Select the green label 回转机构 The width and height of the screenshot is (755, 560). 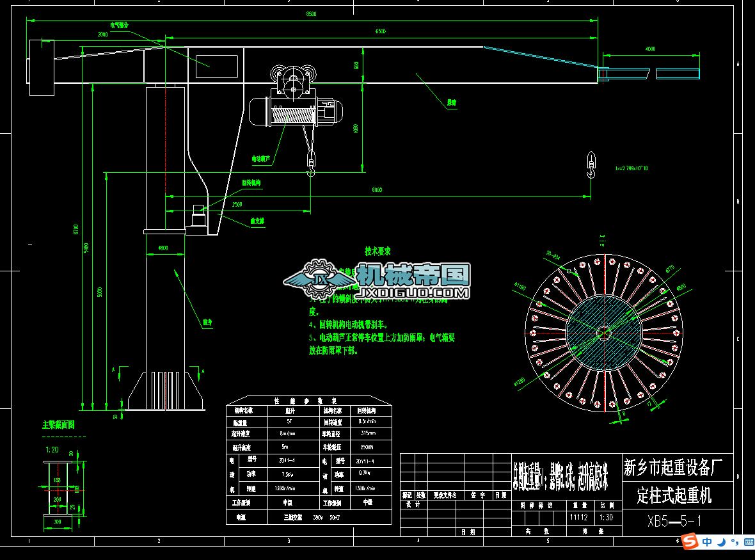tap(251, 183)
